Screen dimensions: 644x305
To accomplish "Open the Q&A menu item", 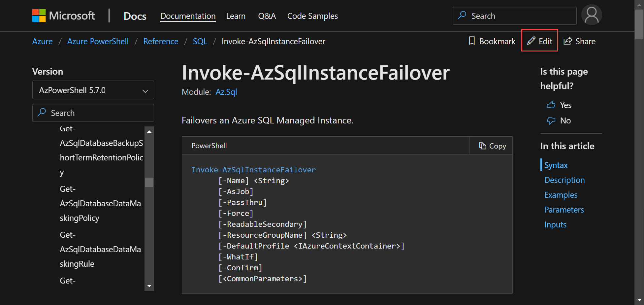I will 267,16.
